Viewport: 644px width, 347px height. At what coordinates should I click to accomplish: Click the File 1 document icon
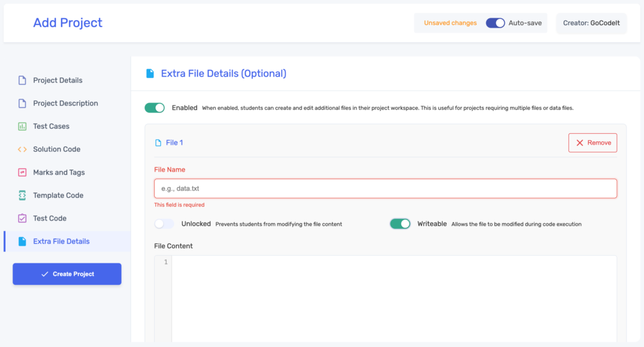click(158, 143)
